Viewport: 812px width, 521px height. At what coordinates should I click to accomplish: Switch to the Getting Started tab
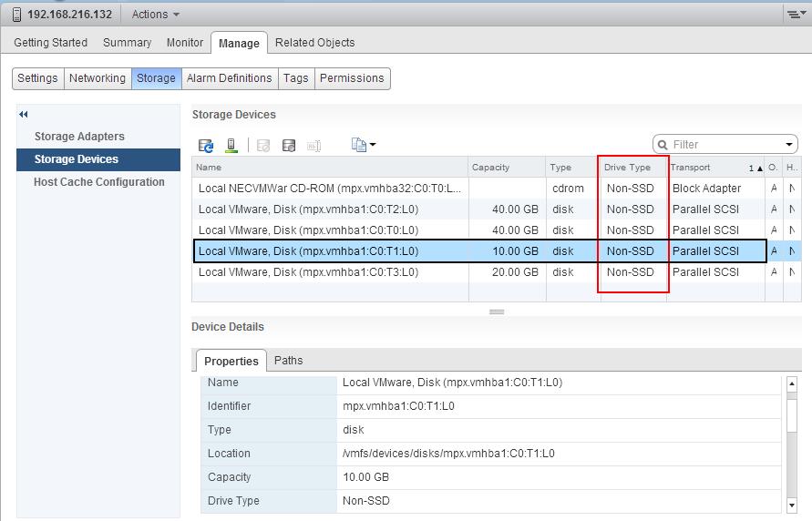click(x=51, y=43)
